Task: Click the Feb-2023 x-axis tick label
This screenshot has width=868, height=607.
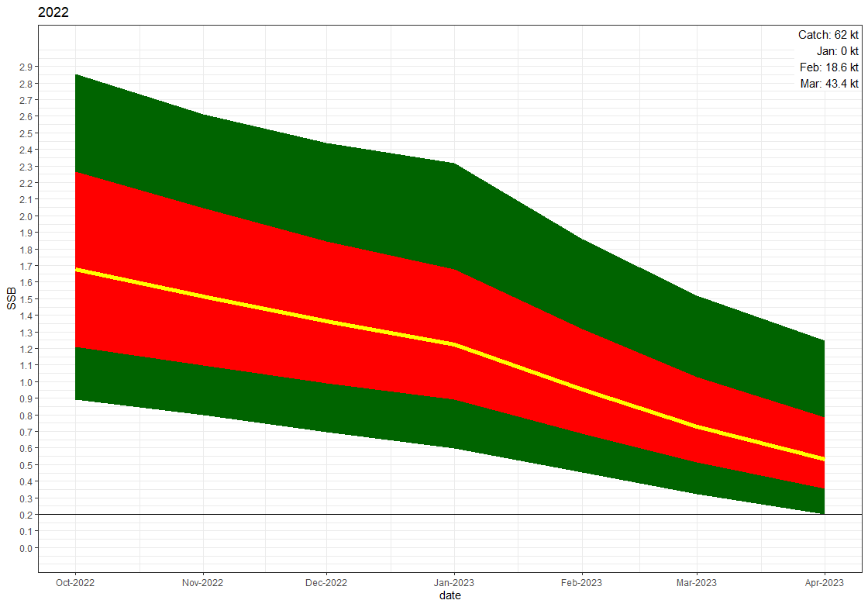Action: coord(581,583)
